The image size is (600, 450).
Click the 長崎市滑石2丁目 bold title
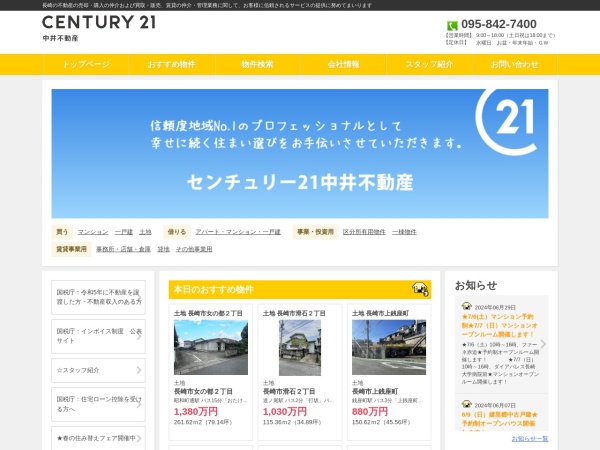[289, 391]
